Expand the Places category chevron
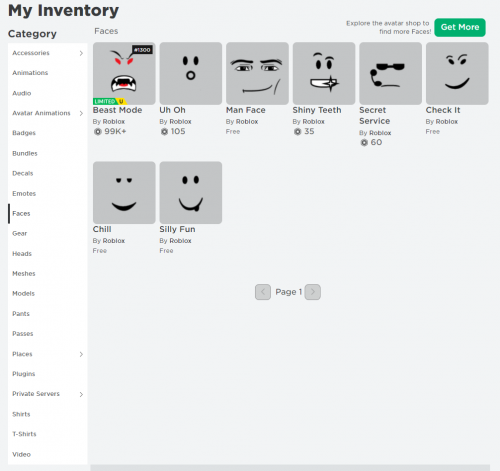 (81, 354)
